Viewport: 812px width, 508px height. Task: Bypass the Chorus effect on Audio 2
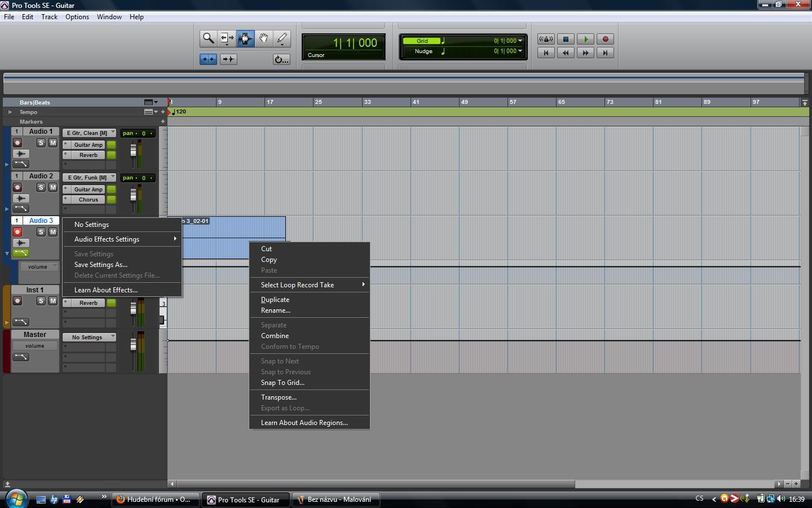coord(112,199)
